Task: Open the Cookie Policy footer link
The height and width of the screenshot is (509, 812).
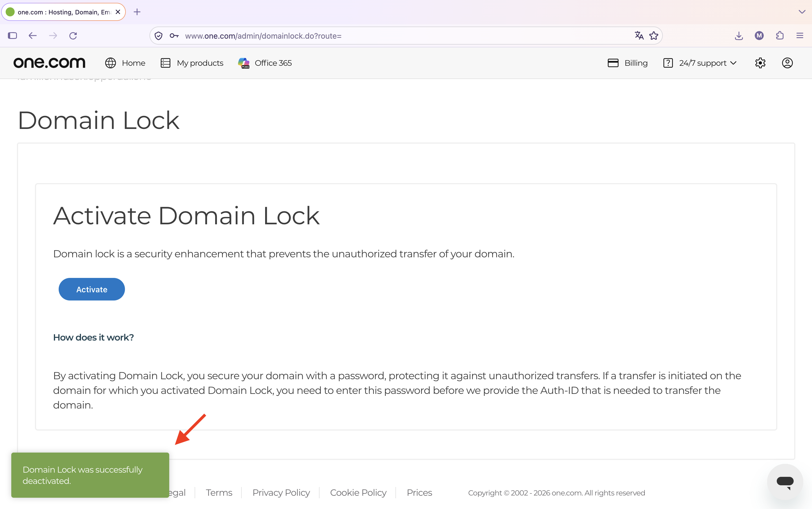Action: tap(358, 493)
